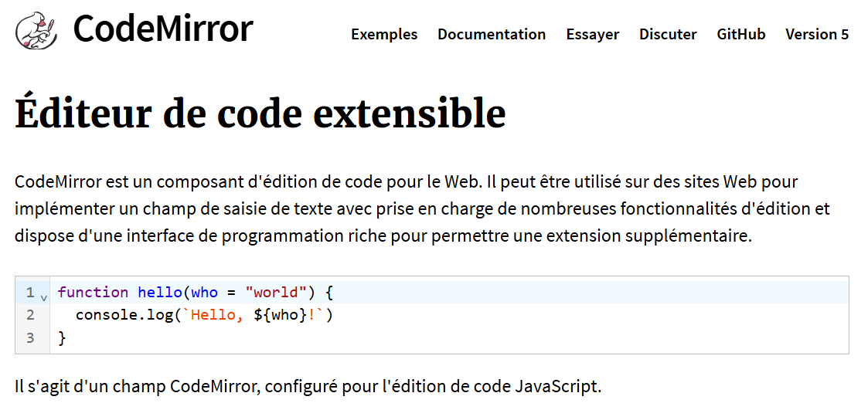868x420 pixels.
Task: Place cursor in console.log line
Action: (x=205, y=315)
